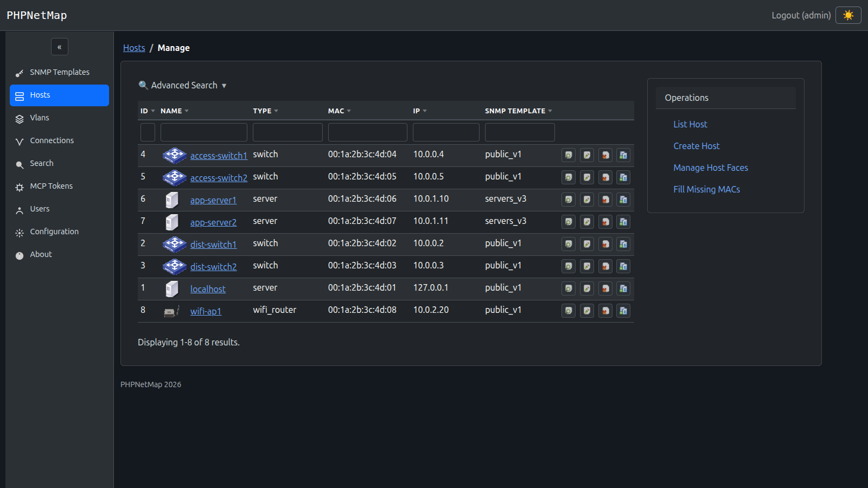Clone icon for wifi-ap1 row

[x=623, y=311]
